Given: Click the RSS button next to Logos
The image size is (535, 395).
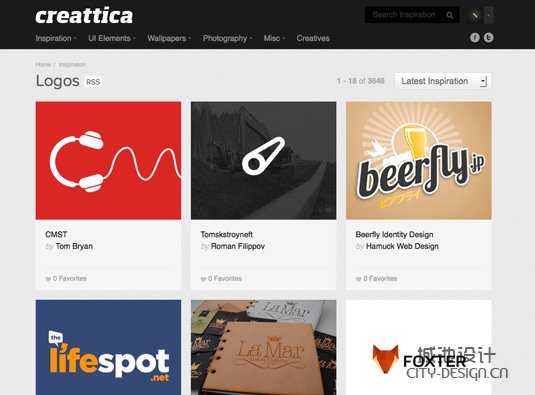Looking at the screenshot, I should [93, 82].
